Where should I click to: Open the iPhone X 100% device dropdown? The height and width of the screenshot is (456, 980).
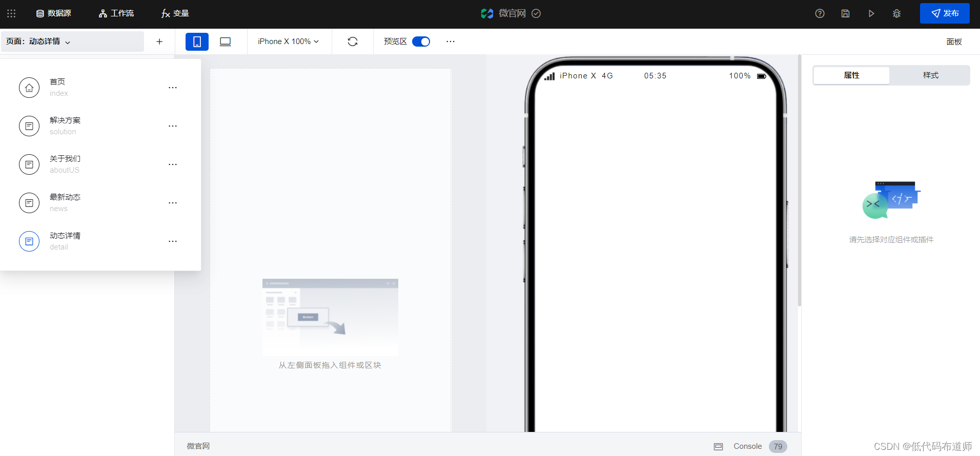click(288, 42)
